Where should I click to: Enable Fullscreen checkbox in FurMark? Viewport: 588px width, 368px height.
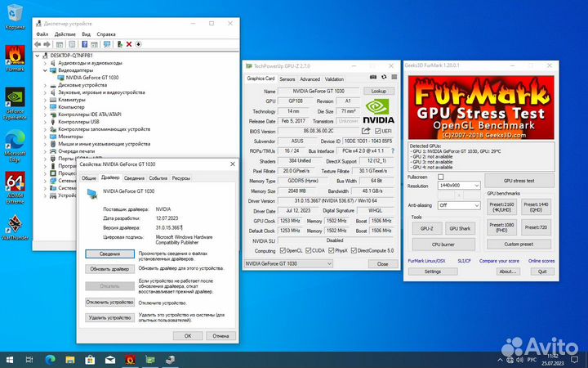[441, 177]
